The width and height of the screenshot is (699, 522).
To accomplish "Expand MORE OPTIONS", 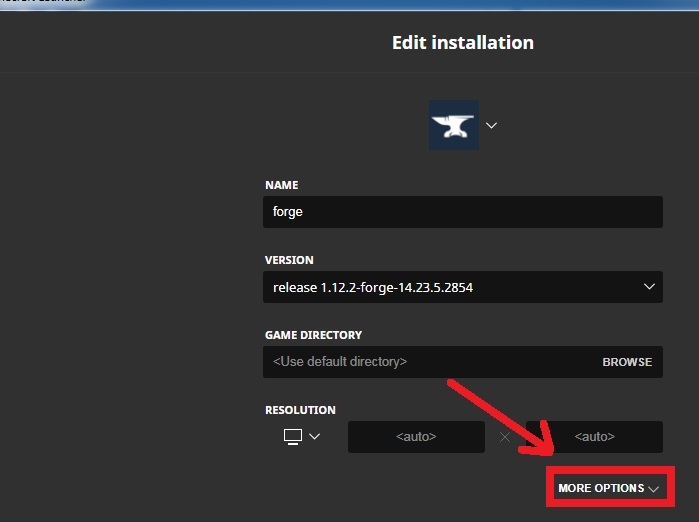I will click(609, 488).
